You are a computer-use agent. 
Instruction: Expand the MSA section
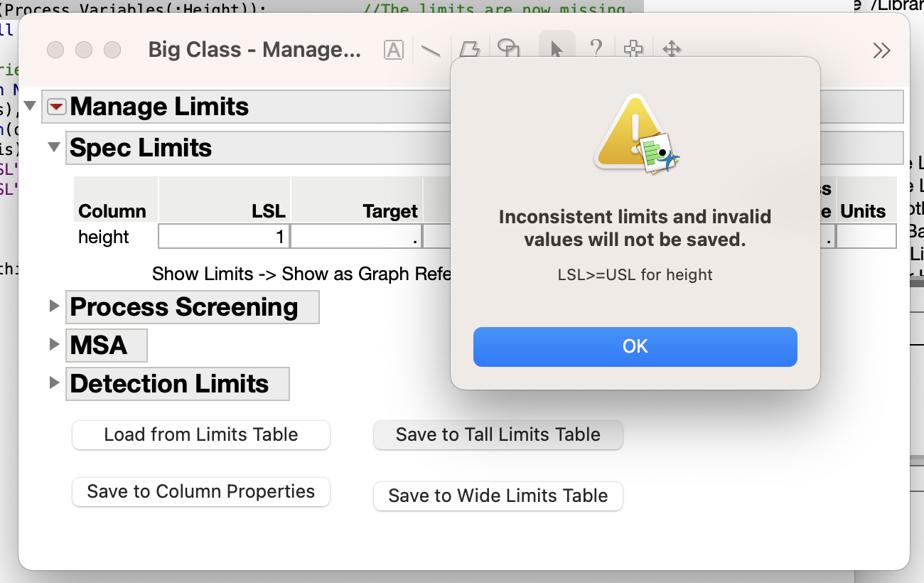[54, 345]
